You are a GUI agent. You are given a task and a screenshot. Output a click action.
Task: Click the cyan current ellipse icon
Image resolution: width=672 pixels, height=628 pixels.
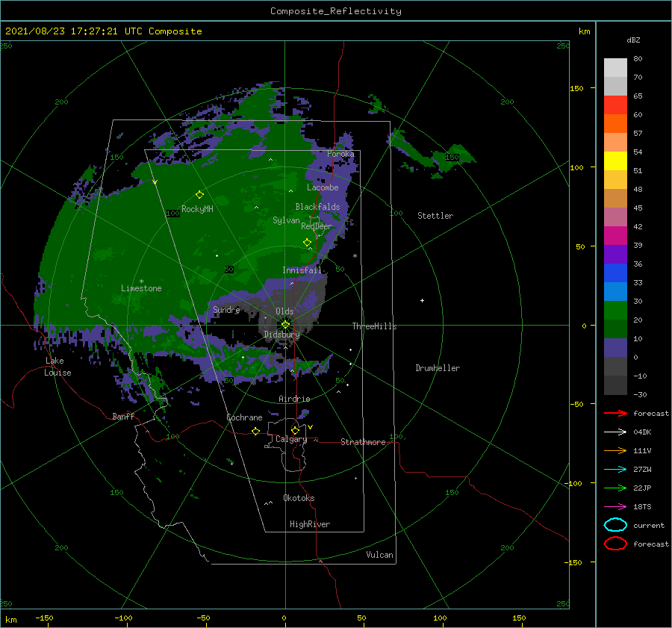(615, 525)
